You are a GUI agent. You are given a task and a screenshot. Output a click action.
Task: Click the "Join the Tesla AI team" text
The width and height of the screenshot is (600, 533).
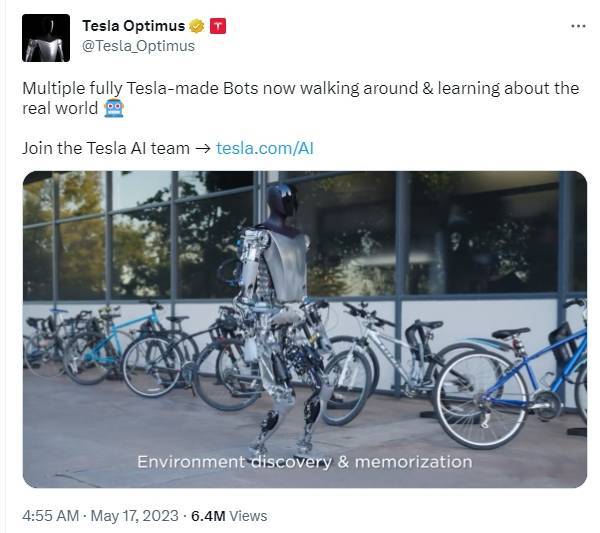105,148
